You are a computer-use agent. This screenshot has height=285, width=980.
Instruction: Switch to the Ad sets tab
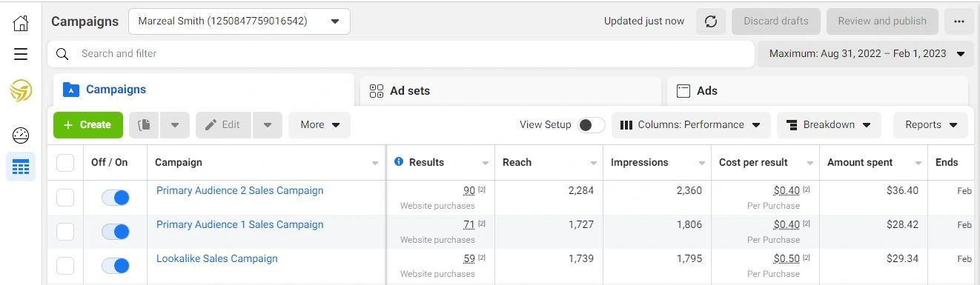[x=511, y=91]
